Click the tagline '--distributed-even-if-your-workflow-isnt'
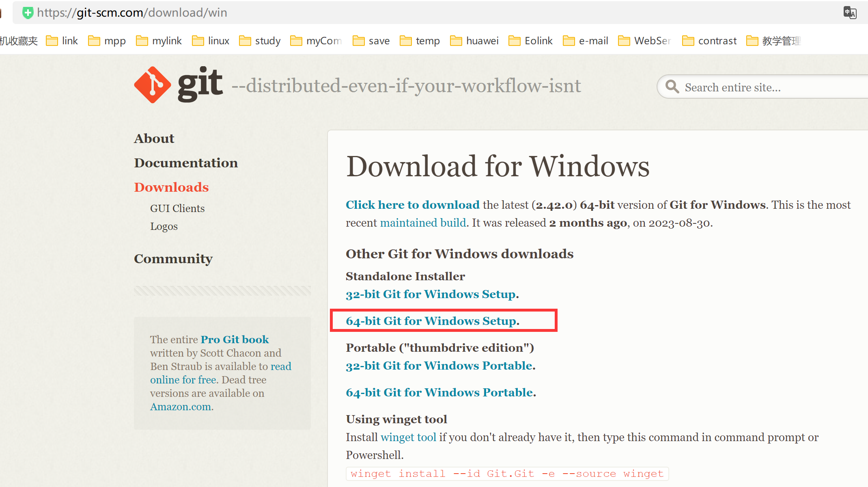The height and width of the screenshot is (487, 868). tap(406, 86)
